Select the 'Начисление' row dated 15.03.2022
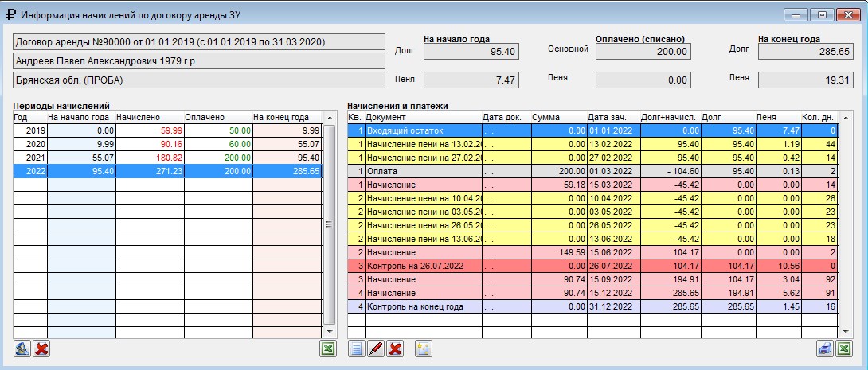Image resolution: width=868 pixels, height=370 pixels. [592, 185]
